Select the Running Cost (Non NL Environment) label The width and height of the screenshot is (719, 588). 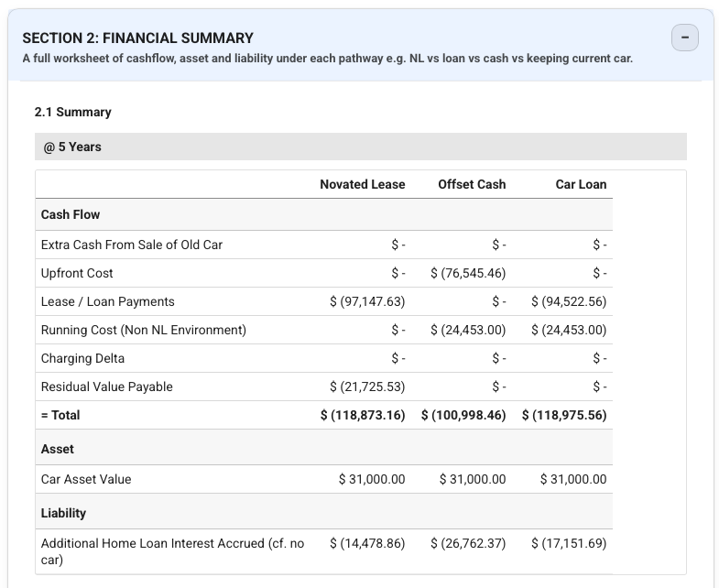(143, 330)
